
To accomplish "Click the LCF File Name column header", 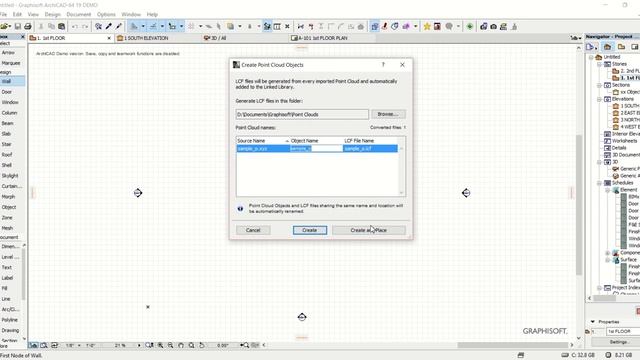I will coord(371,141).
